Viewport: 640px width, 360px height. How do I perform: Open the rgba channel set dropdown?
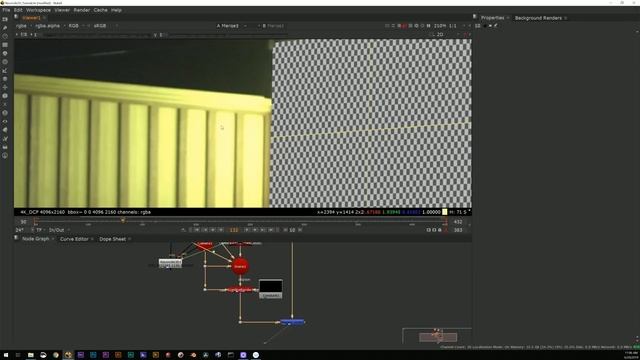(23, 26)
